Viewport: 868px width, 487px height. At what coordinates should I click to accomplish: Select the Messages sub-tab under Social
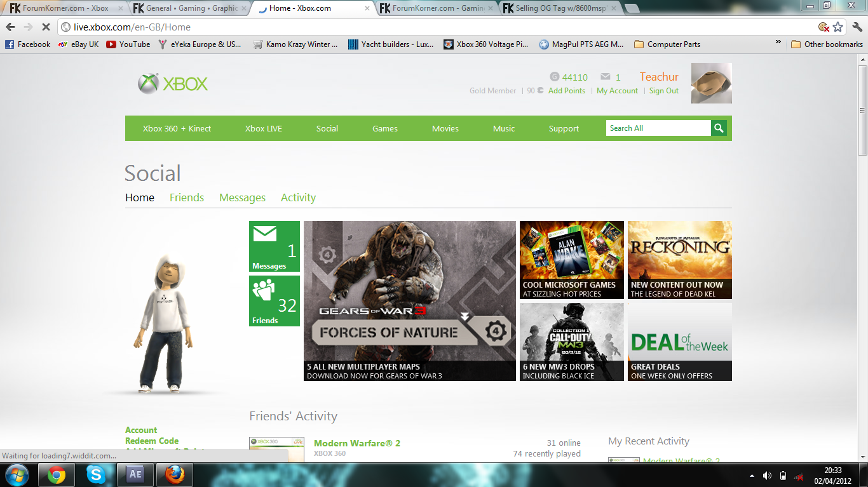click(242, 197)
